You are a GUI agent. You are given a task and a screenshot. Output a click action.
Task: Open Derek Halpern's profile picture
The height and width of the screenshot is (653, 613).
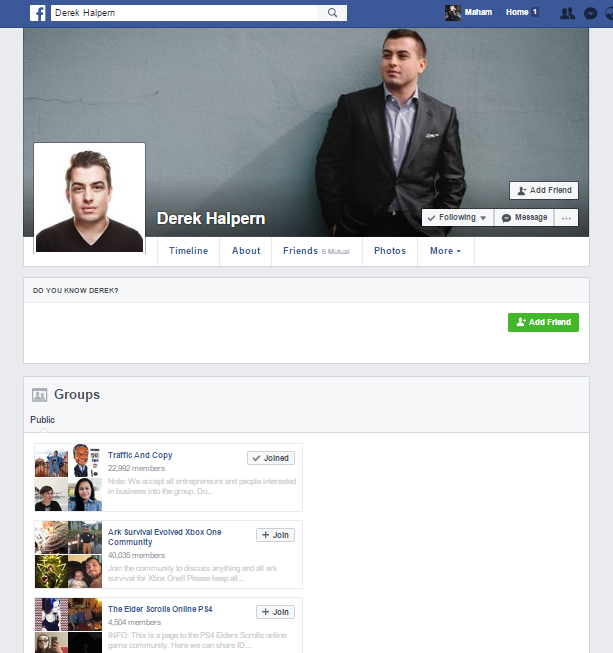click(90, 197)
